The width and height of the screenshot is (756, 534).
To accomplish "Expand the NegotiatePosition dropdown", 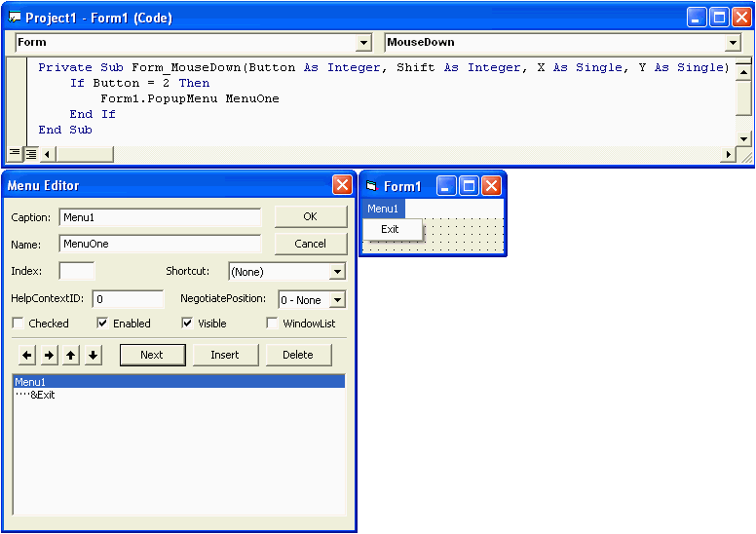I will pyautogui.click(x=337, y=300).
